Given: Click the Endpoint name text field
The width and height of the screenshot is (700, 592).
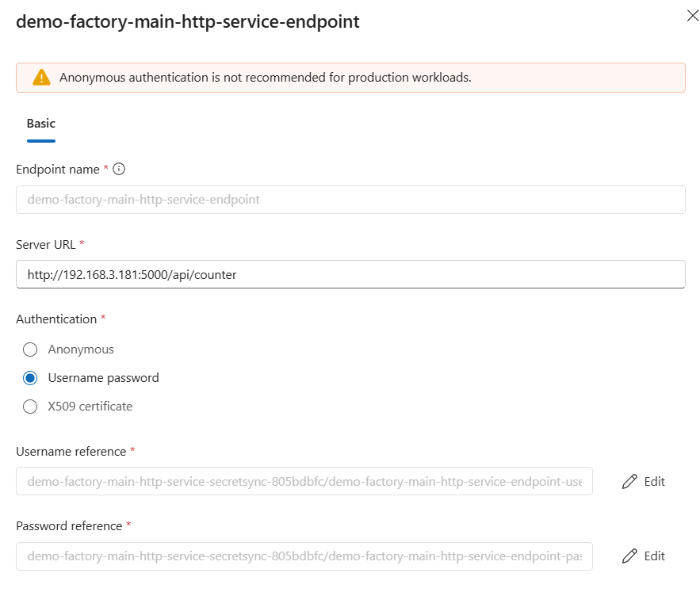Looking at the screenshot, I should (350, 200).
